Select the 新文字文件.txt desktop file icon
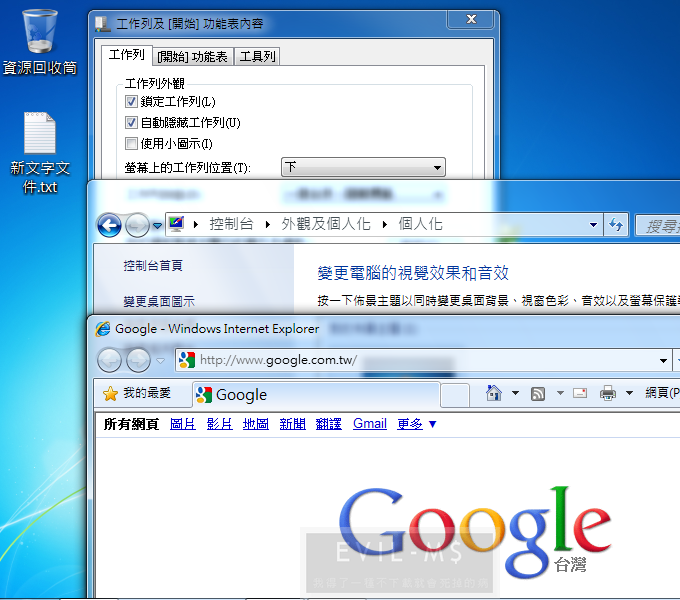 [40, 153]
